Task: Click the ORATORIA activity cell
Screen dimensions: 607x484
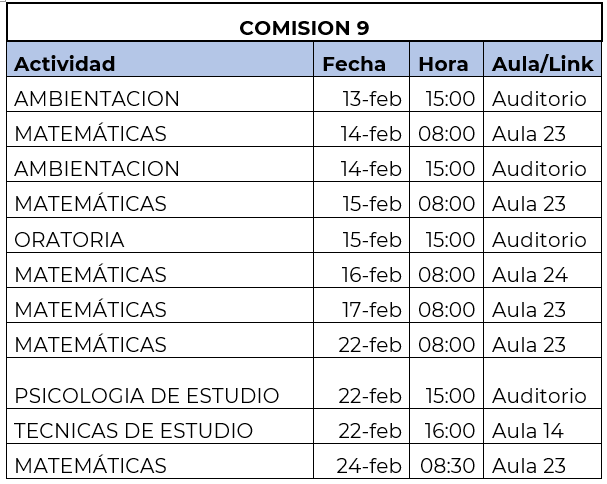Action: click(x=70, y=240)
